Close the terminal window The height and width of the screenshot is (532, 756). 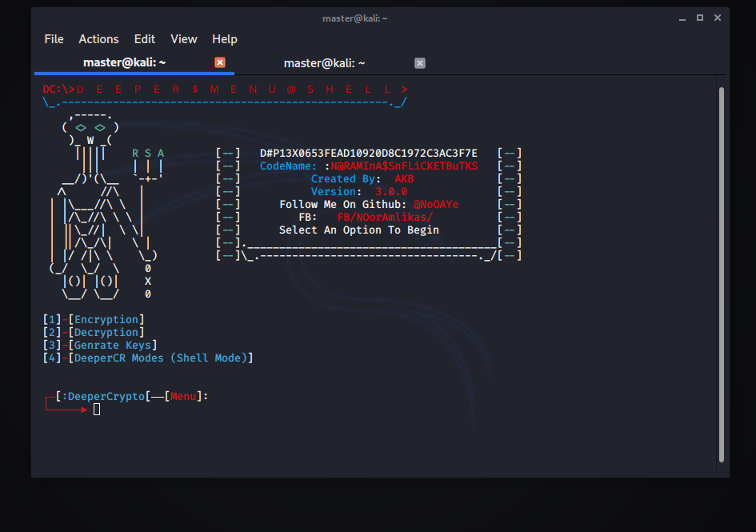[x=718, y=18]
